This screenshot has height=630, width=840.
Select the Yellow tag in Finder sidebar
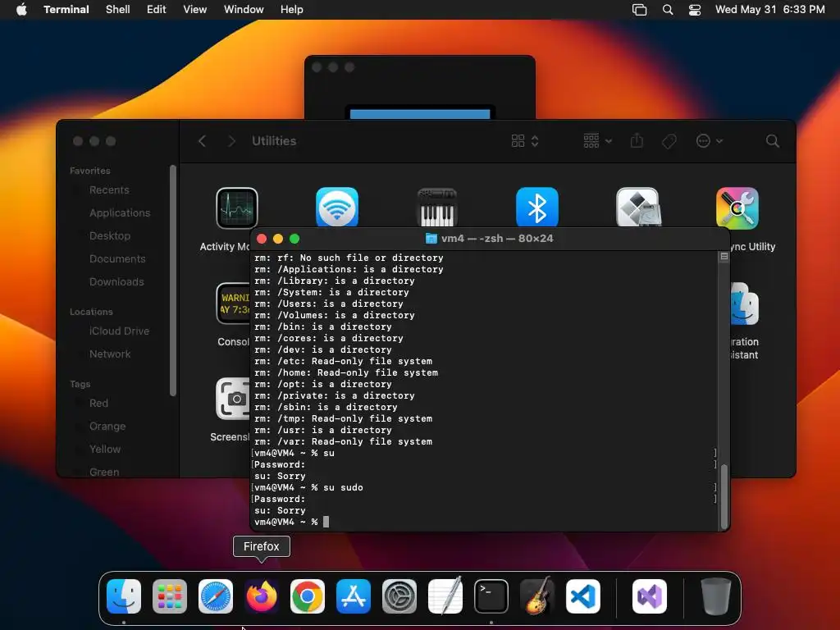click(x=104, y=450)
